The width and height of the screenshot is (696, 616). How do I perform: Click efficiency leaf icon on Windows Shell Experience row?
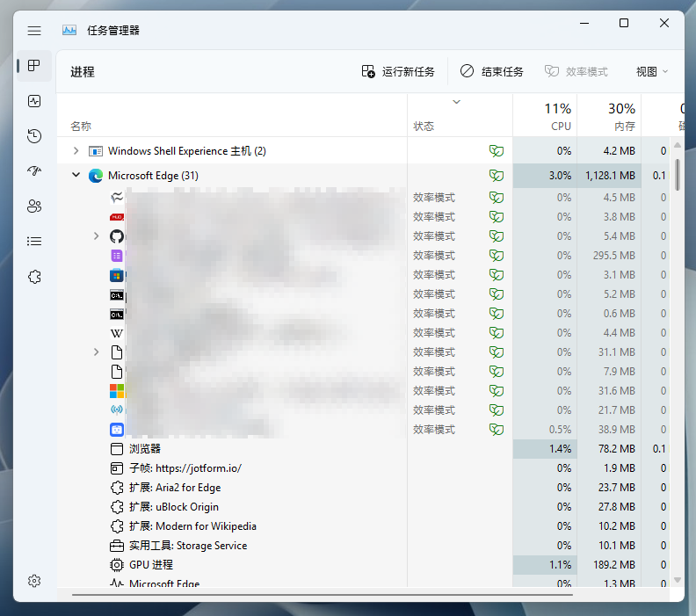[497, 151]
